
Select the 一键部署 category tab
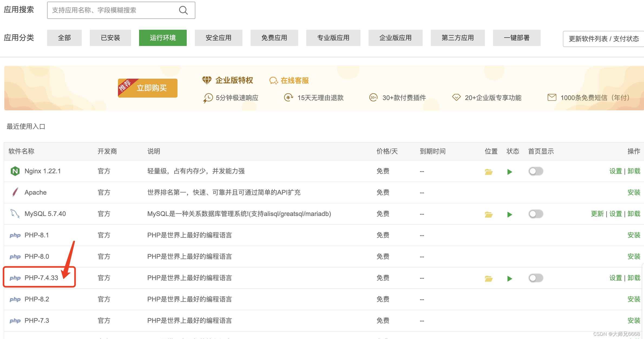point(517,38)
